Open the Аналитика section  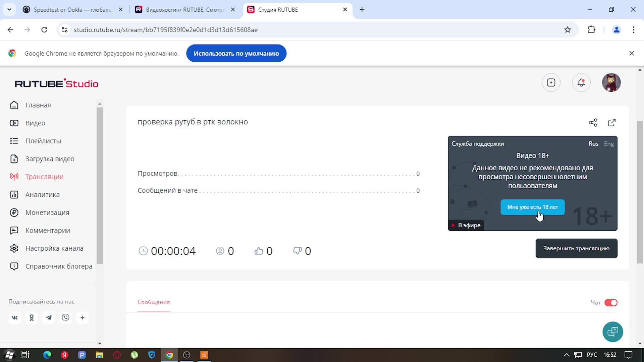coord(42,194)
